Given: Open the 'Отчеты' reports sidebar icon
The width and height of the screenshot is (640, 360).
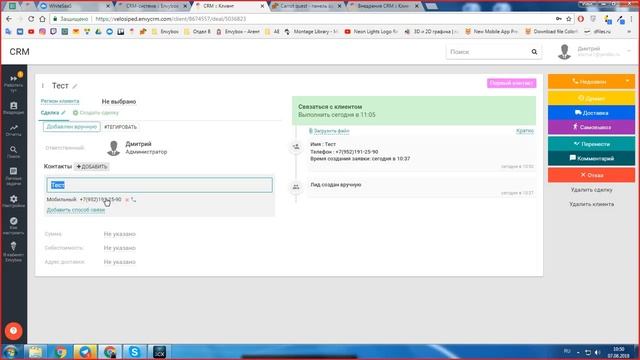Looking at the screenshot, I should pyautogui.click(x=13, y=130).
